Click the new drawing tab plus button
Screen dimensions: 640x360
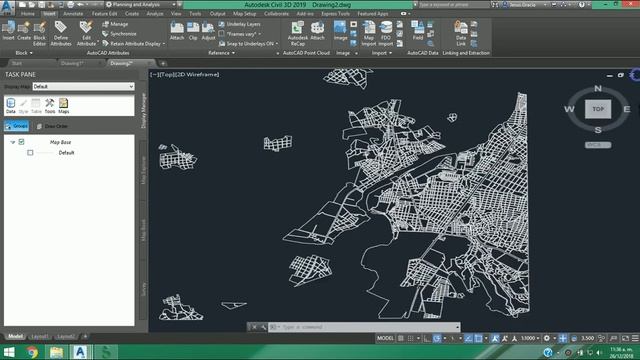pos(163,63)
